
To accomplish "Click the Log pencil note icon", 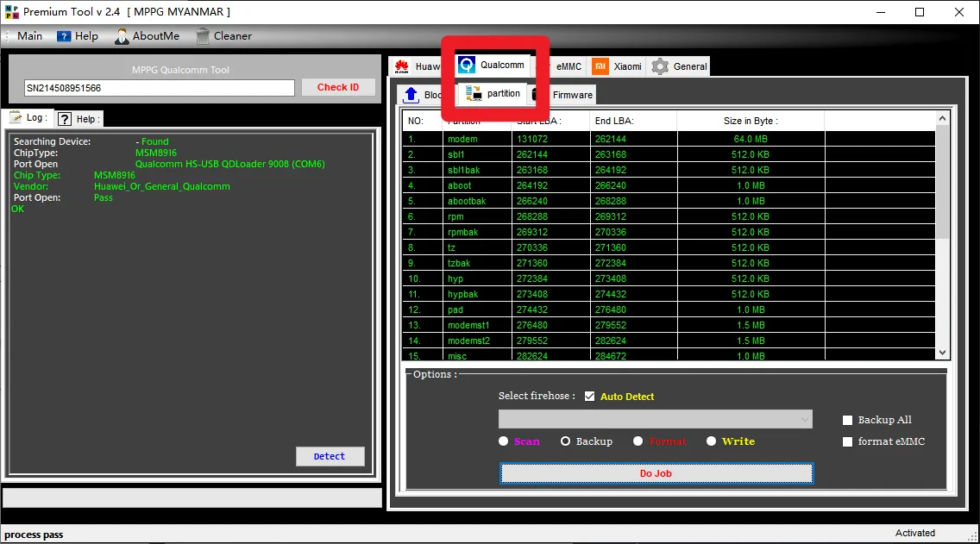I will click(x=15, y=117).
